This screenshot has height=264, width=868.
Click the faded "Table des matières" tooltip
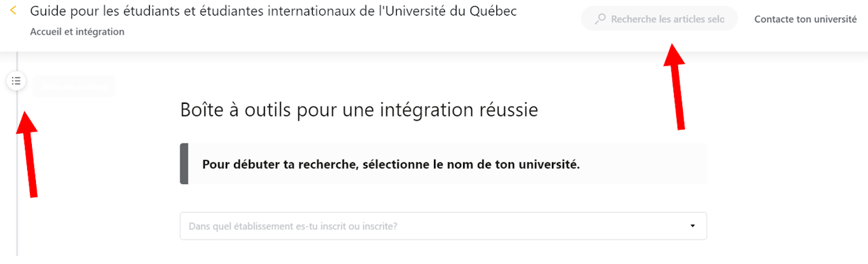click(x=74, y=86)
